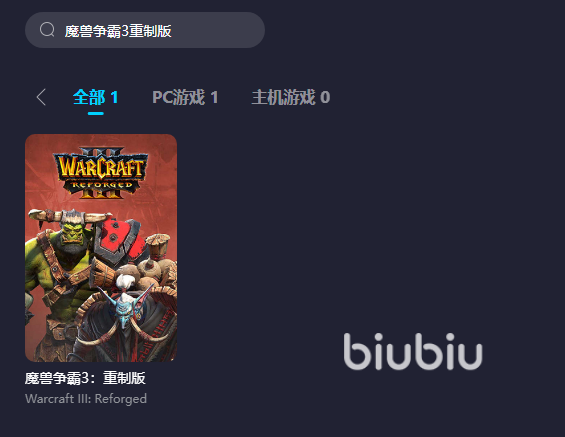Click the Warcraft Reforged logo on cover art
Image resolution: width=565 pixels, height=437 pixels.
(x=101, y=173)
